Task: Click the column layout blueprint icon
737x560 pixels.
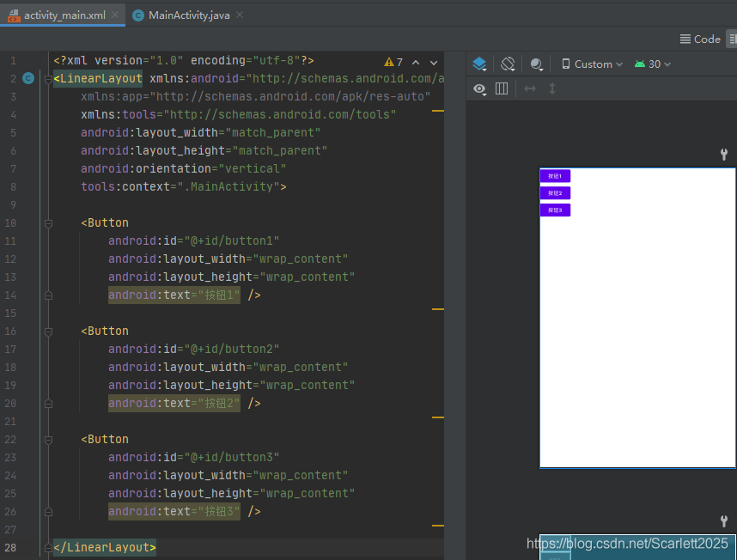Action: point(502,88)
